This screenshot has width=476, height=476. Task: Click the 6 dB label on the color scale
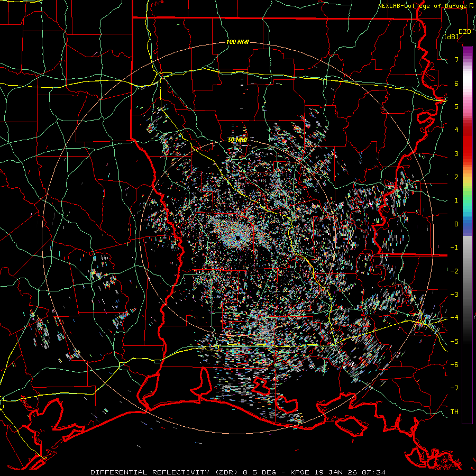pyautogui.click(x=456, y=83)
